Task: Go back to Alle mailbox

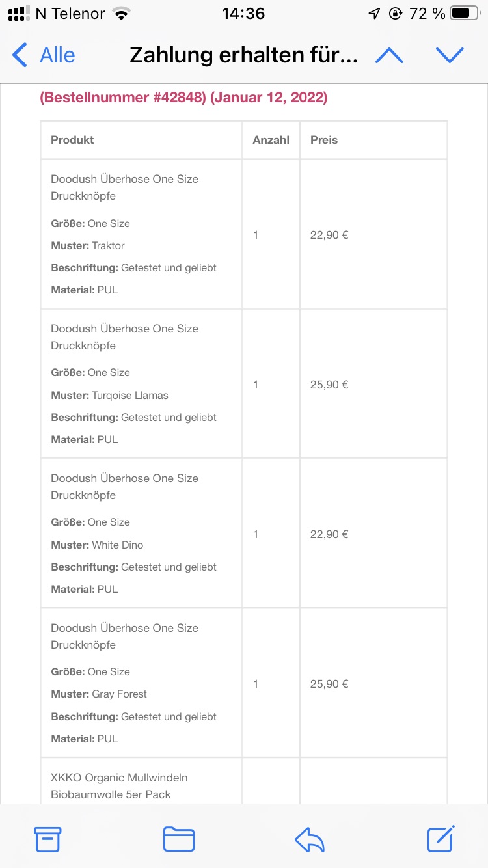Action: tap(44, 55)
